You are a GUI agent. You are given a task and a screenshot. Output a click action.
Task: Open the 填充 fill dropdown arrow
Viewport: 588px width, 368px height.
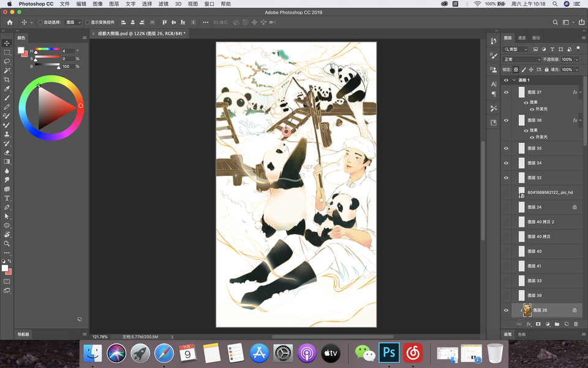[577, 69]
